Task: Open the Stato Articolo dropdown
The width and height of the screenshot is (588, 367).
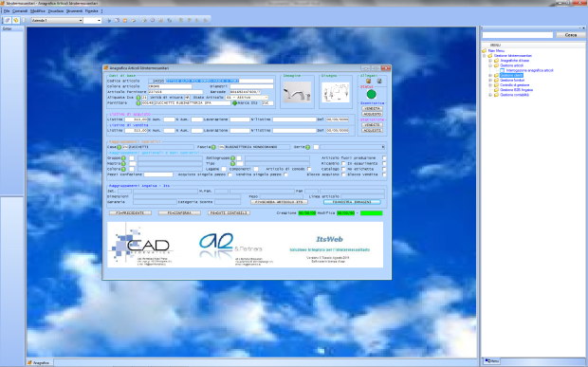Action: (x=248, y=98)
